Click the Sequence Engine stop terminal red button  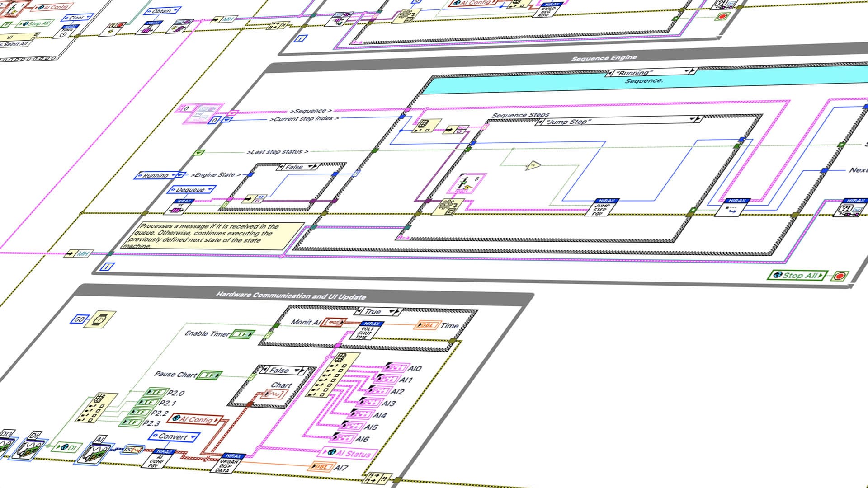pyautogui.click(x=840, y=276)
